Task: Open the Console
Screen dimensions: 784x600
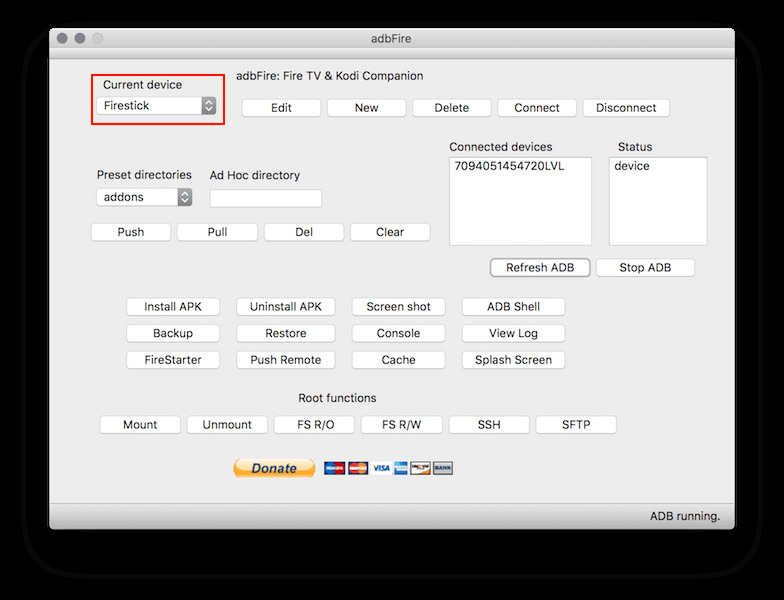Action: (398, 333)
